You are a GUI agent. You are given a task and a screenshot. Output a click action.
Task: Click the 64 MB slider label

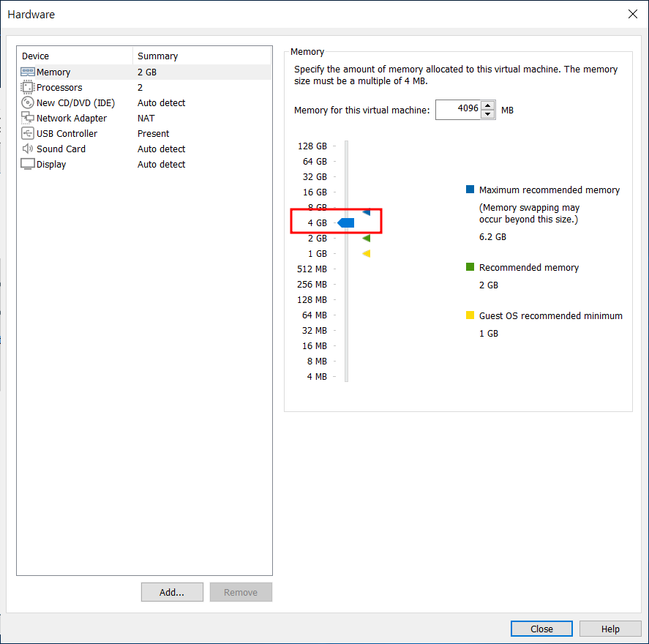tap(314, 315)
